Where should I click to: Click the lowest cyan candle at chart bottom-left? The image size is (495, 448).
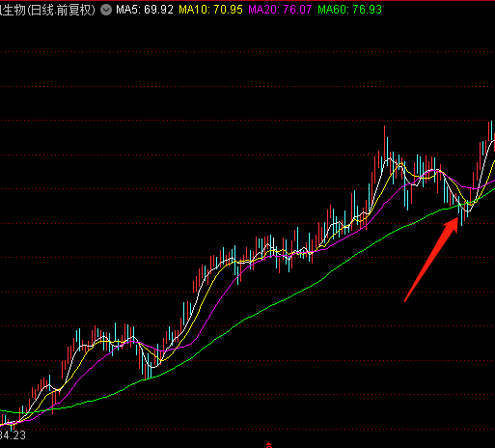12,427
